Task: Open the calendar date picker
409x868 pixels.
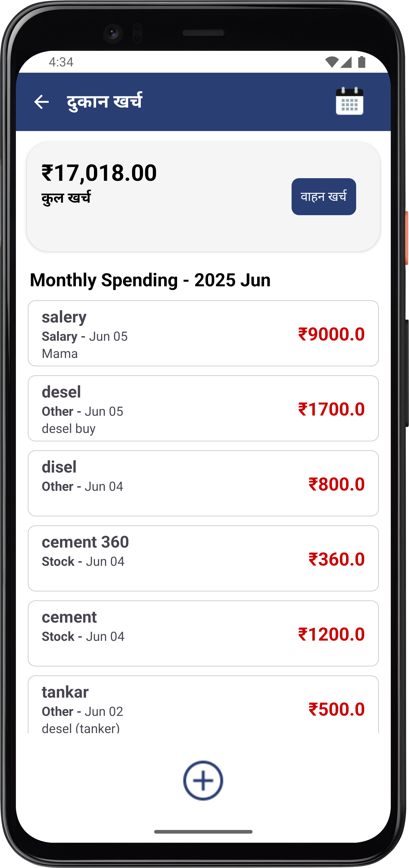Action: point(349,101)
